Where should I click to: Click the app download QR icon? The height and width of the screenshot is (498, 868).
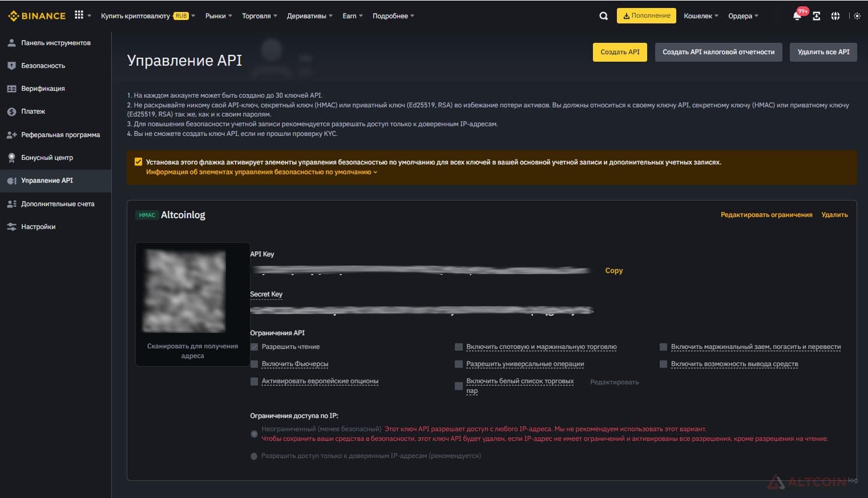(817, 16)
